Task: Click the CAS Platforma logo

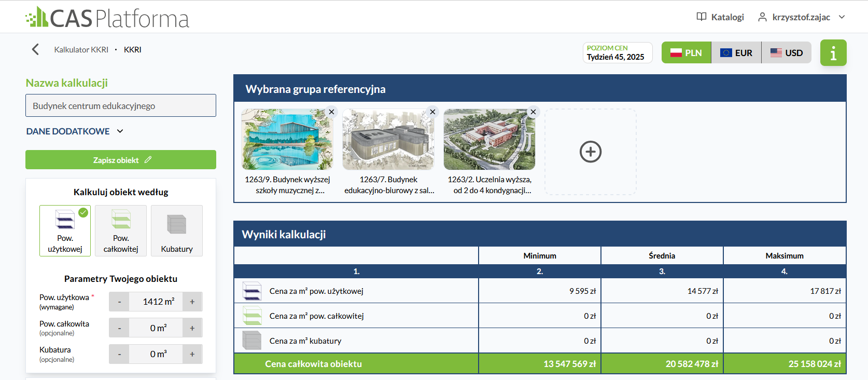Action: (107, 18)
